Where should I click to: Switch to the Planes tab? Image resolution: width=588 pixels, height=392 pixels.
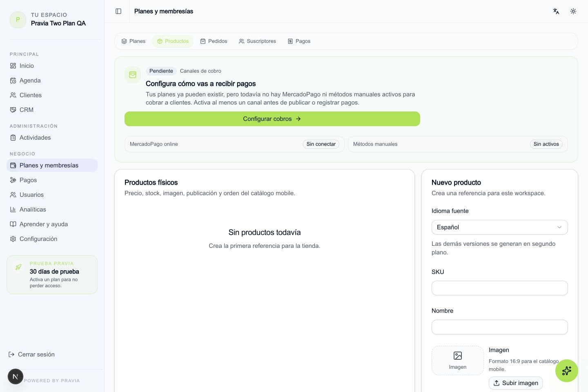[134, 41]
